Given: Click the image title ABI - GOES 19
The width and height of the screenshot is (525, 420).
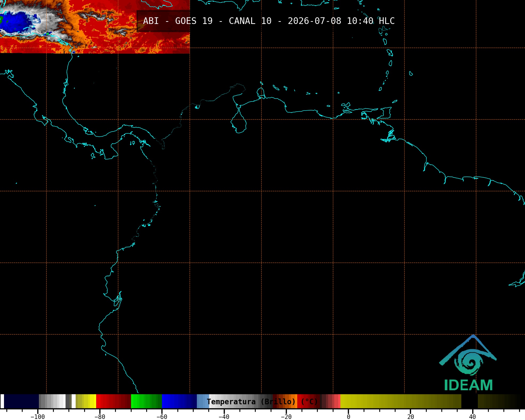Looking at the screenshot, I should (178, 21).
